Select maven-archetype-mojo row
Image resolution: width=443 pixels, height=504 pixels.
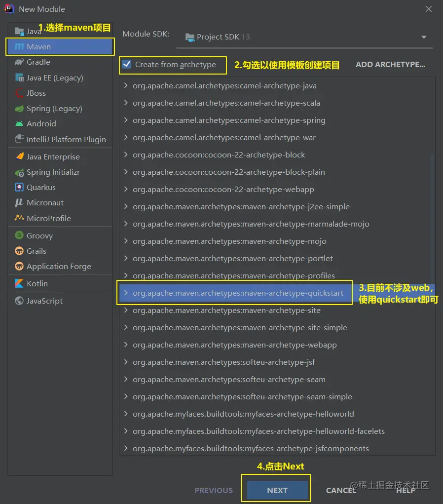coord(277,241)
